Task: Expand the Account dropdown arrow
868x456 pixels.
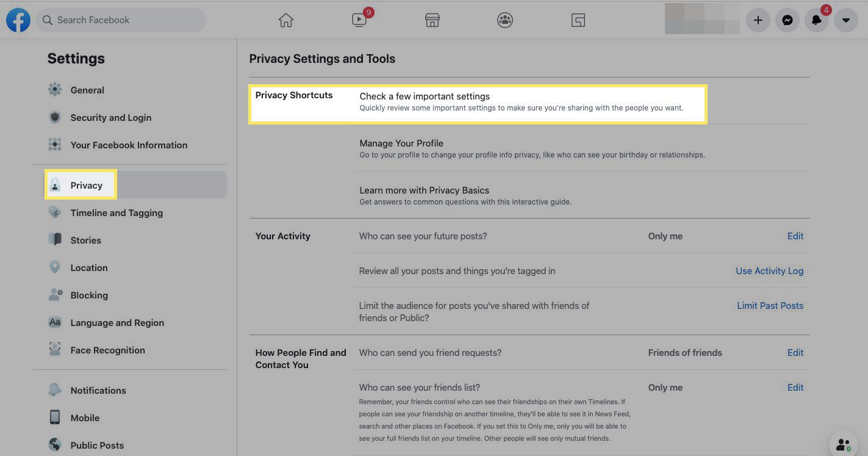Action: [x=846, y=20]
